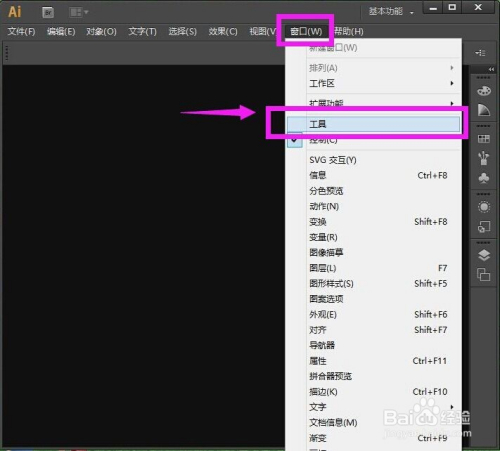
Task: Select 对齐 menu entry
Action: click(x=373, y=330)
